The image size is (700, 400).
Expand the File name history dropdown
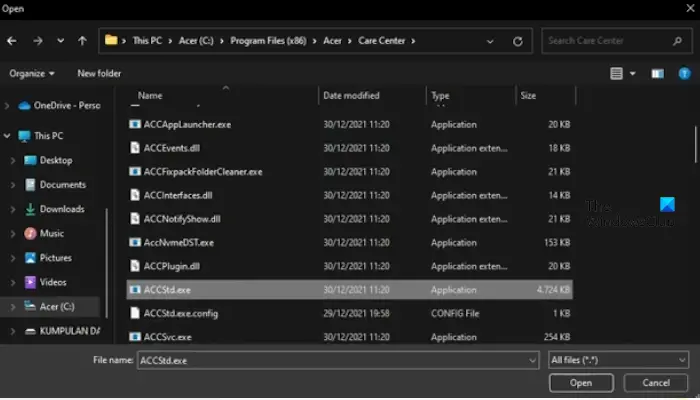[x=532, y=360]
